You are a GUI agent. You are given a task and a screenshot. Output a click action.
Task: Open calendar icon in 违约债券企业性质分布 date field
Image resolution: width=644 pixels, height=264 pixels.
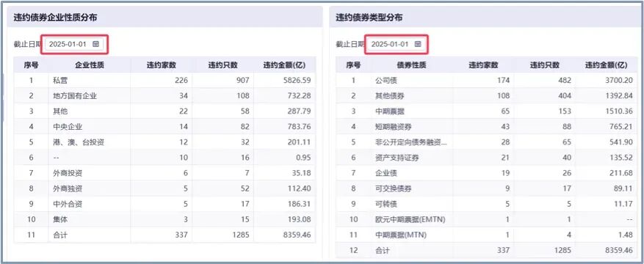96,44
